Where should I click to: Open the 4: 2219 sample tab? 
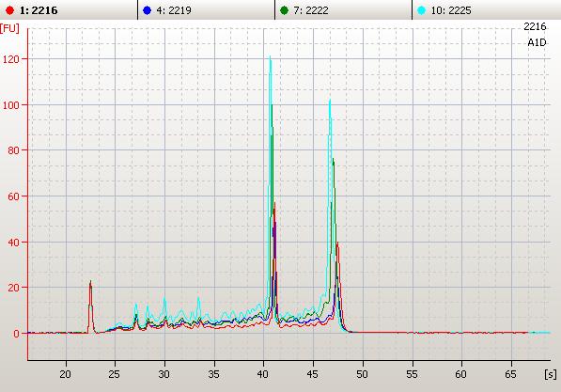coord(206,10)
